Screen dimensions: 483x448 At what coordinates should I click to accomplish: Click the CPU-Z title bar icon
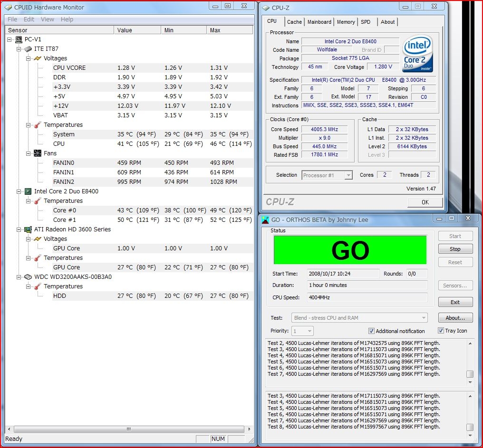[x=266, y=8]
